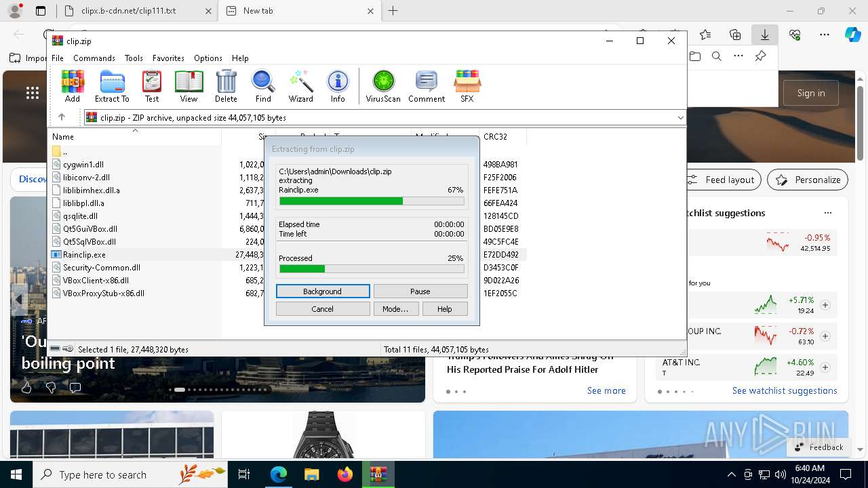
Task: Open the Options menu
Action: (208, 58)
